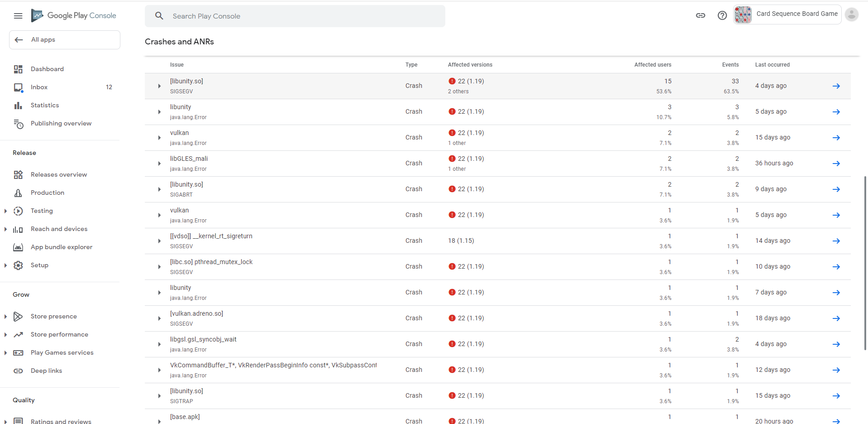Expand the Testing section in sidebar
This screenshot has width=868, height=424.
click(x=5, y=211)
